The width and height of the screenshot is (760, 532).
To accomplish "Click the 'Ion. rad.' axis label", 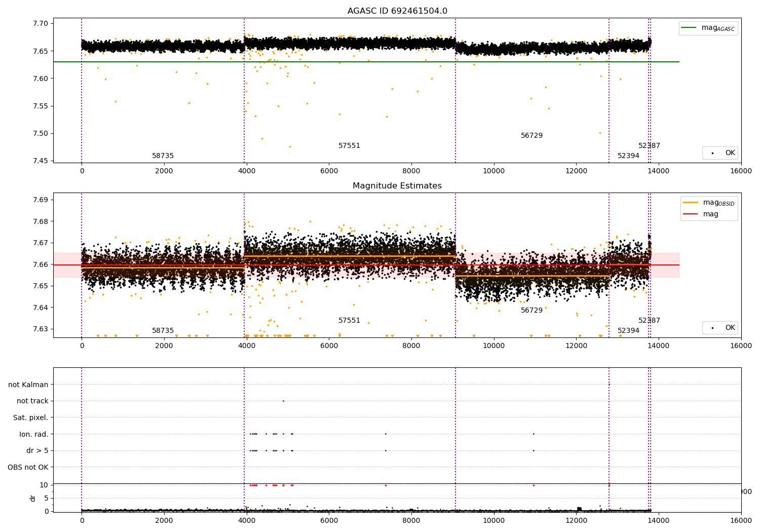I will (x=34, y=434).
